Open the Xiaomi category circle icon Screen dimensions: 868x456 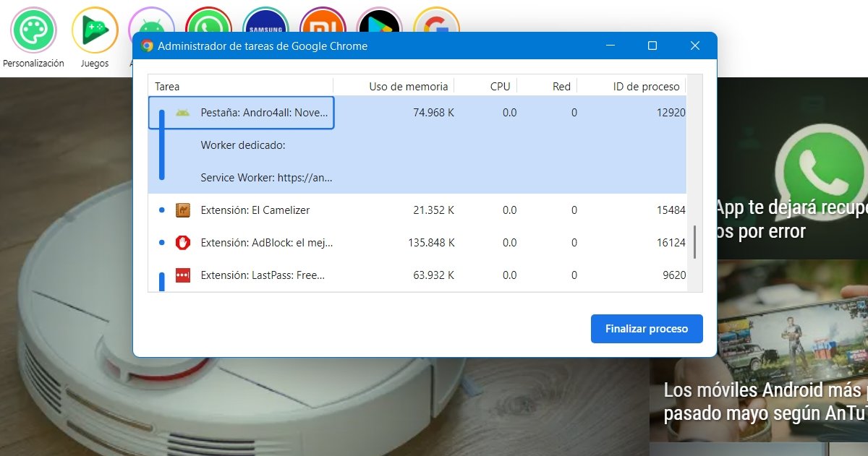coord(323,20)
